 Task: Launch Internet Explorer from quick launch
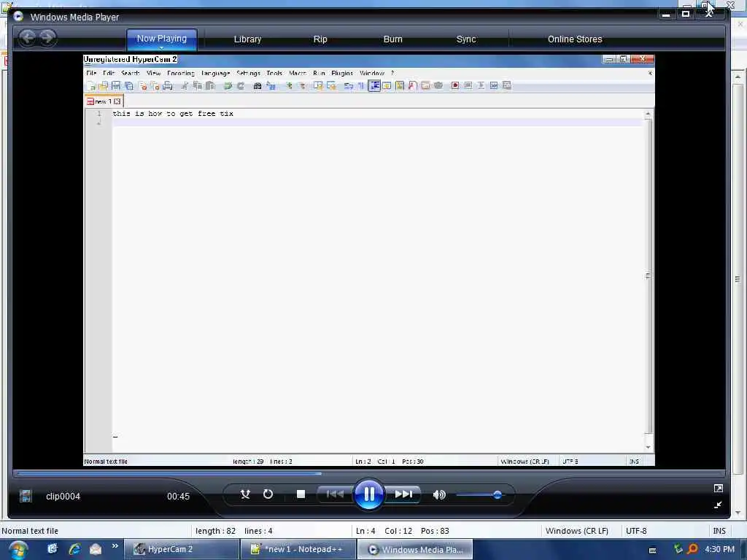click(74, 549)
